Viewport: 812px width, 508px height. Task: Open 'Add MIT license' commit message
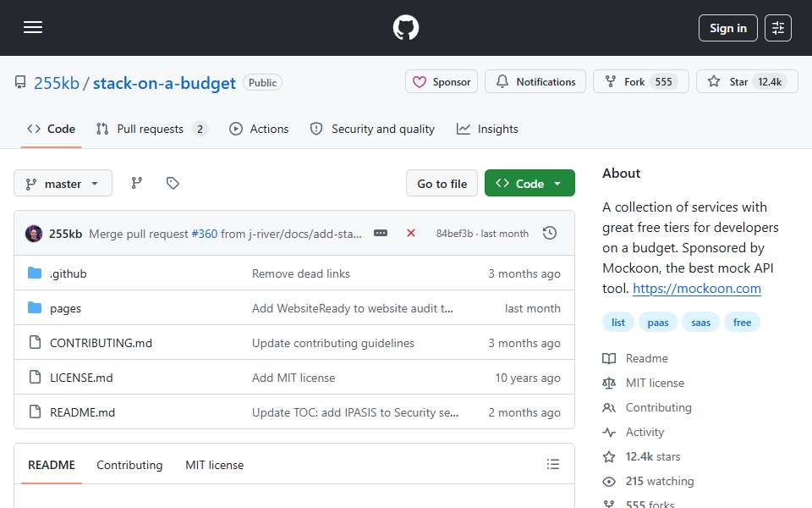pyautogui.click(x=294, y=378)
